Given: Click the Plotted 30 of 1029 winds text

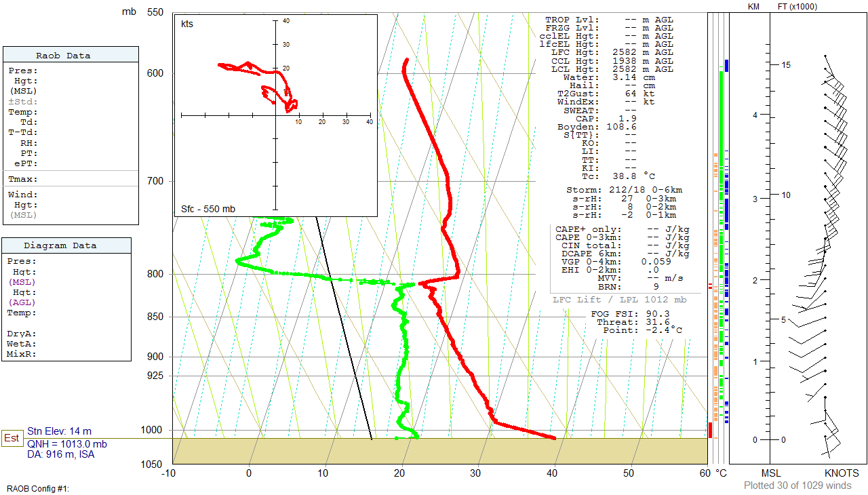Looking at the screenshot, I should click(797, 486).
